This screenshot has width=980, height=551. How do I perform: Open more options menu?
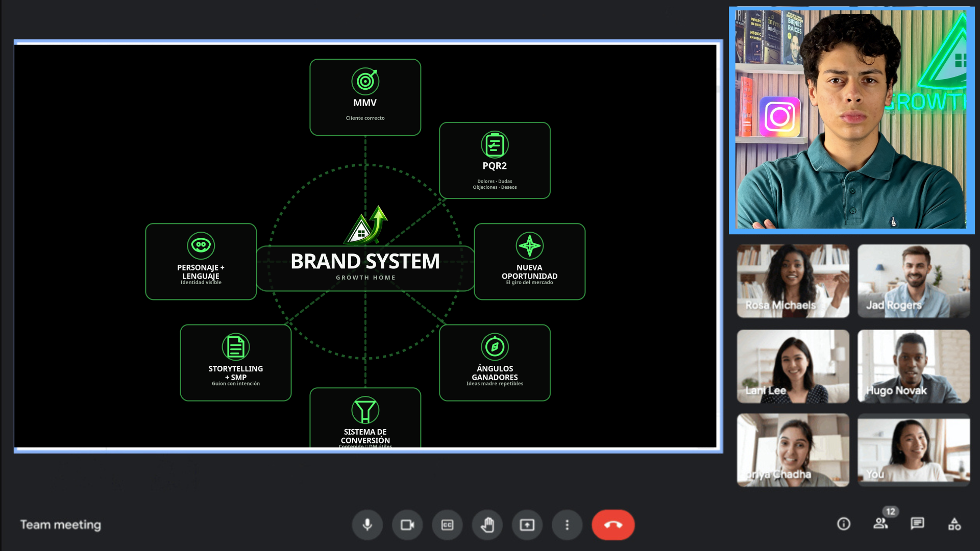point(567,524)
